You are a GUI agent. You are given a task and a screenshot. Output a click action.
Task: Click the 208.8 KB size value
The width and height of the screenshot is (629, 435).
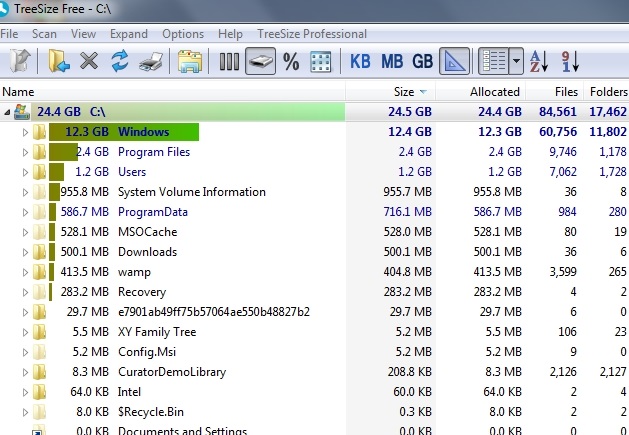(410, 372)
